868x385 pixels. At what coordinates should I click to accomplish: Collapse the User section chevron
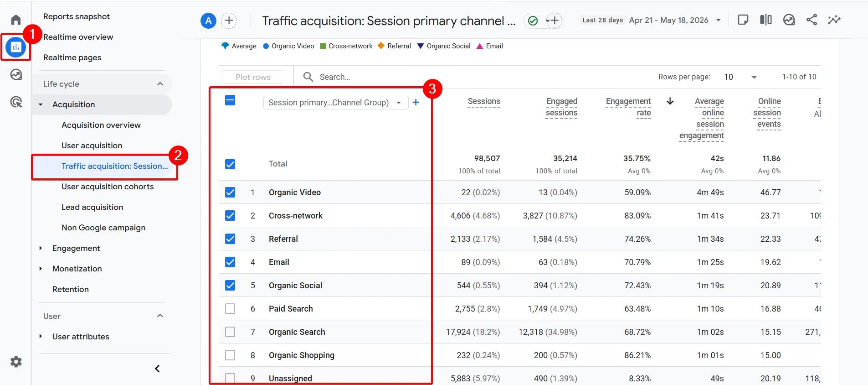pos(160,316)
